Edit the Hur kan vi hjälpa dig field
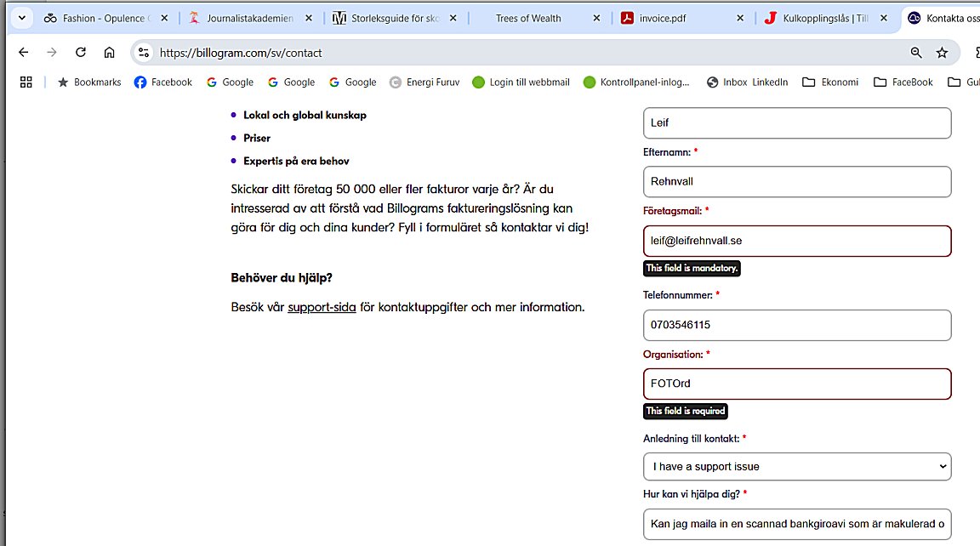Viewport: 980px width, 546px height. coord(797,524)
